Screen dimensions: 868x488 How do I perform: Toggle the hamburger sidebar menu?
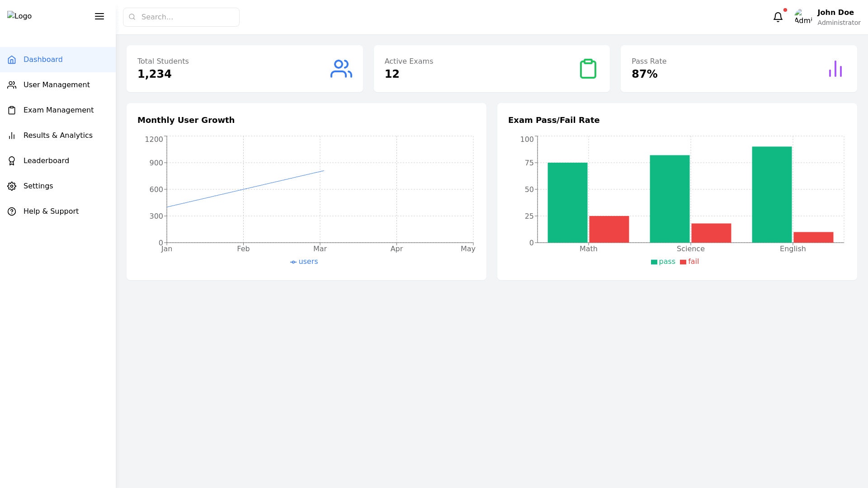99,16
